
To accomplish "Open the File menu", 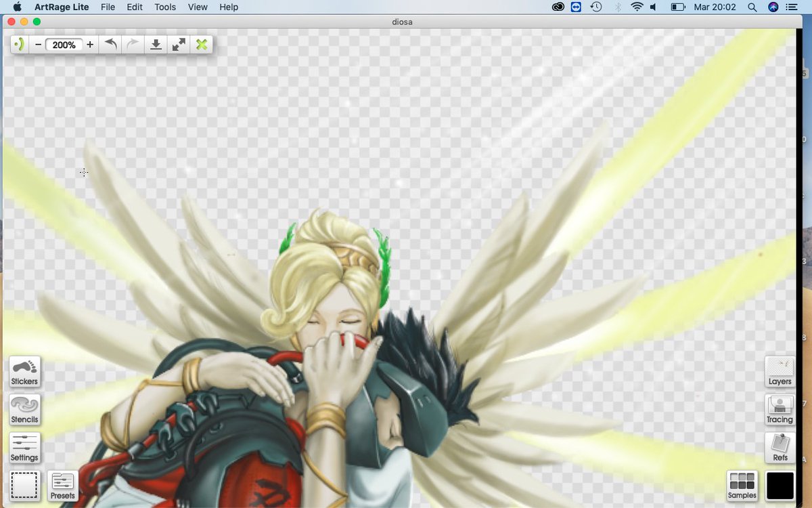I will 108,7.
